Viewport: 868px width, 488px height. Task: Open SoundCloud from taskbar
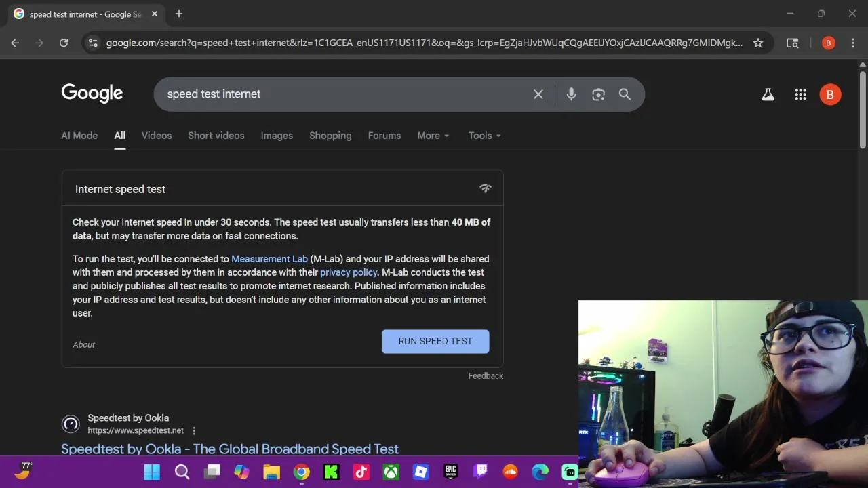pos(510,472)
